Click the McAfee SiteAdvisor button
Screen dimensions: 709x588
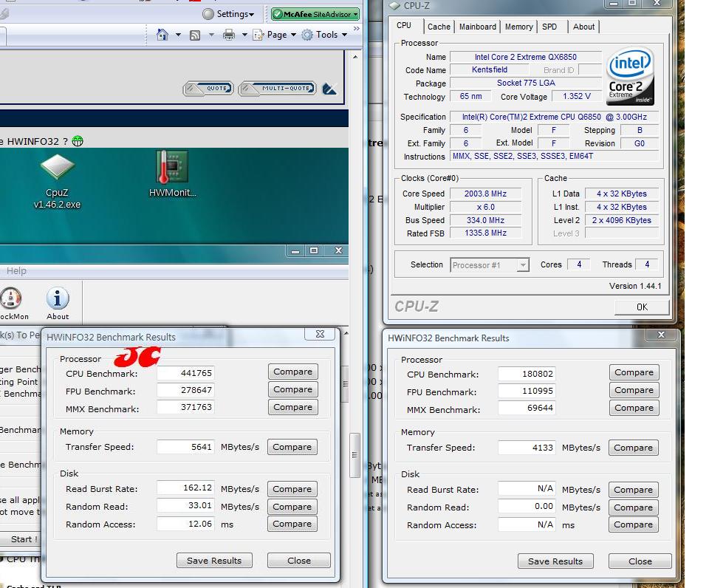coord(315,14)
